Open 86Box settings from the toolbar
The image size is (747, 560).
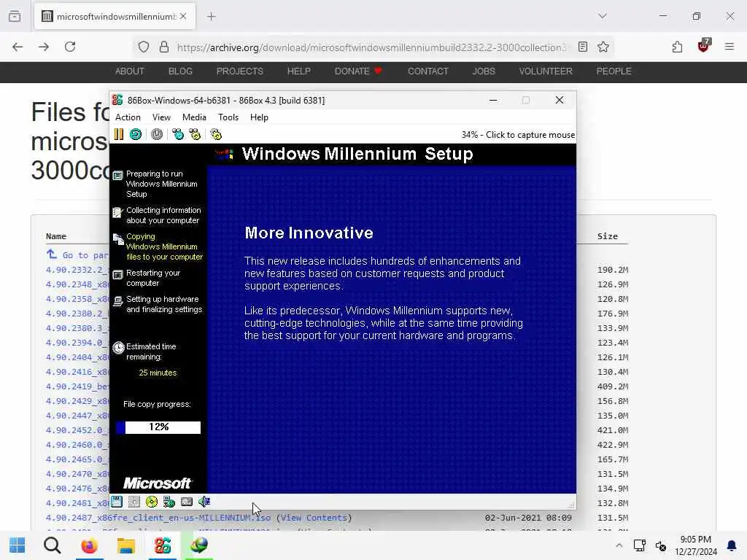pos(216,134)
